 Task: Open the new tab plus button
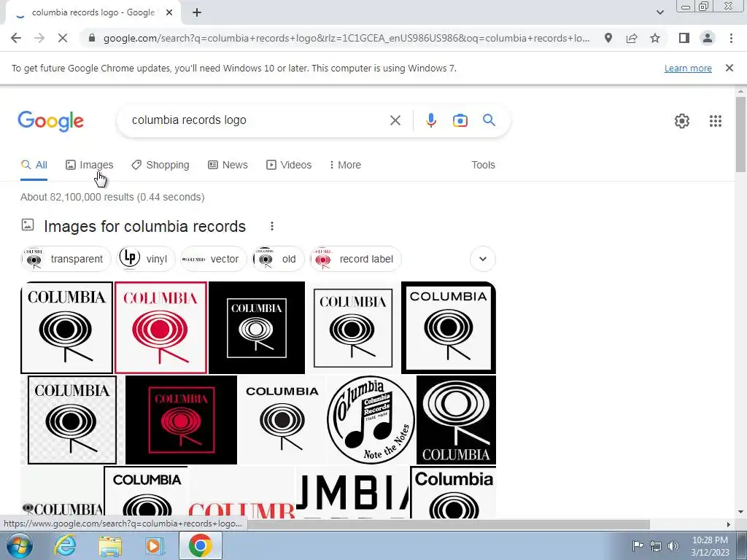(x=197, y=13)
